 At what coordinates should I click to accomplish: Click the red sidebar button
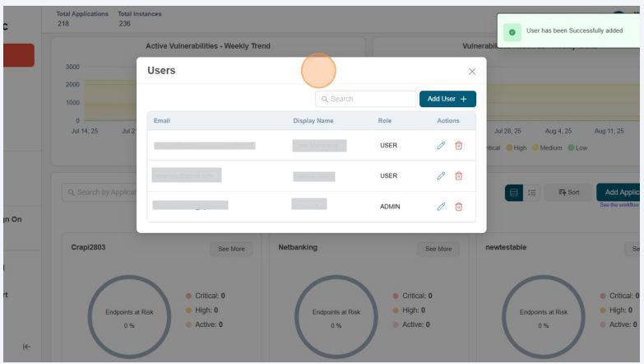[x=19, y=55]
